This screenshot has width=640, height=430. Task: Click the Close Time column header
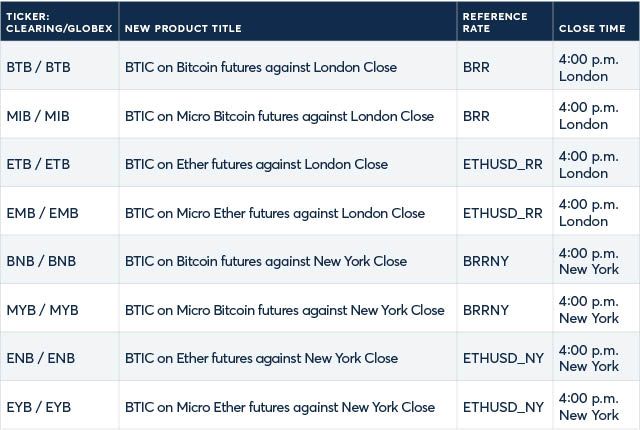592,29
